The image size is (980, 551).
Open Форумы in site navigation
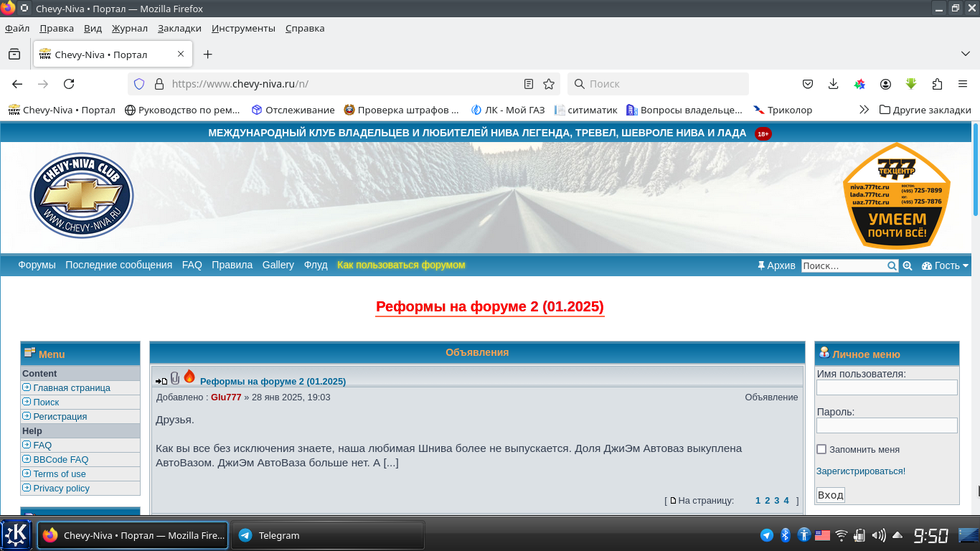(37, 265)
